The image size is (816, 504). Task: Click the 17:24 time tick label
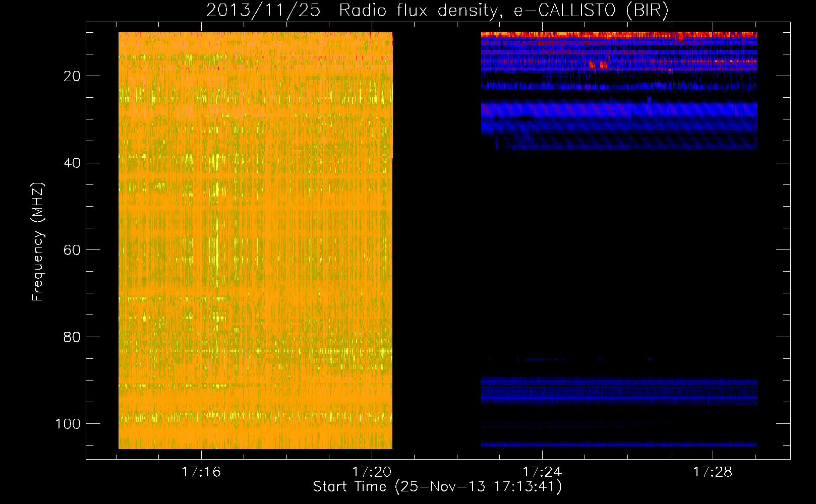click(542, 472)
